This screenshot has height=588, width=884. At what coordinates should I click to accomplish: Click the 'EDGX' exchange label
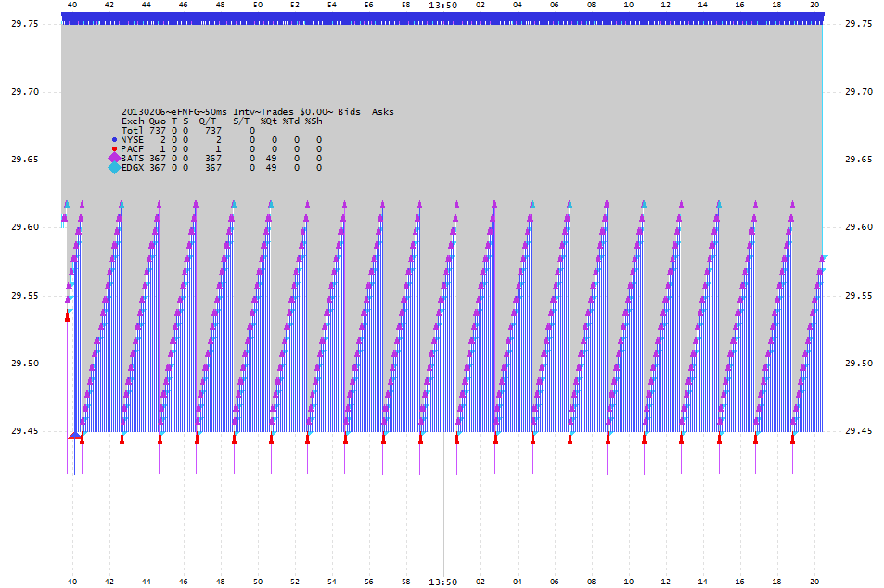point(133,168)
